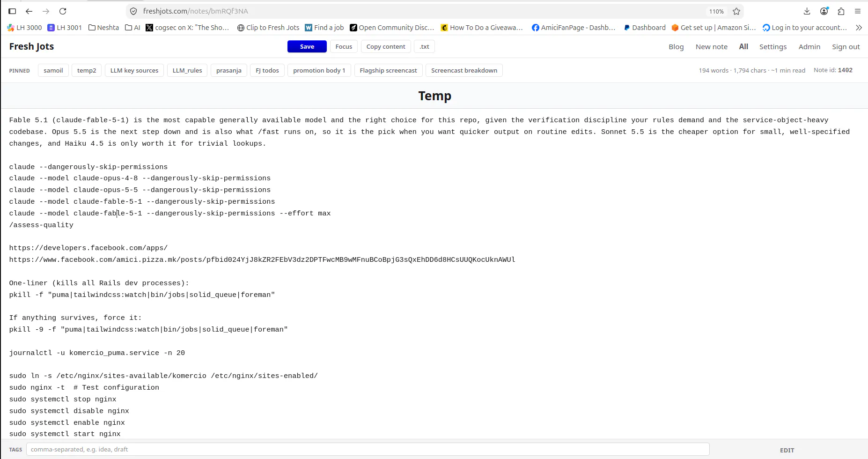Open the extensions puzzle icon
This screenshot has height=459, width=868.
point(841,11)
